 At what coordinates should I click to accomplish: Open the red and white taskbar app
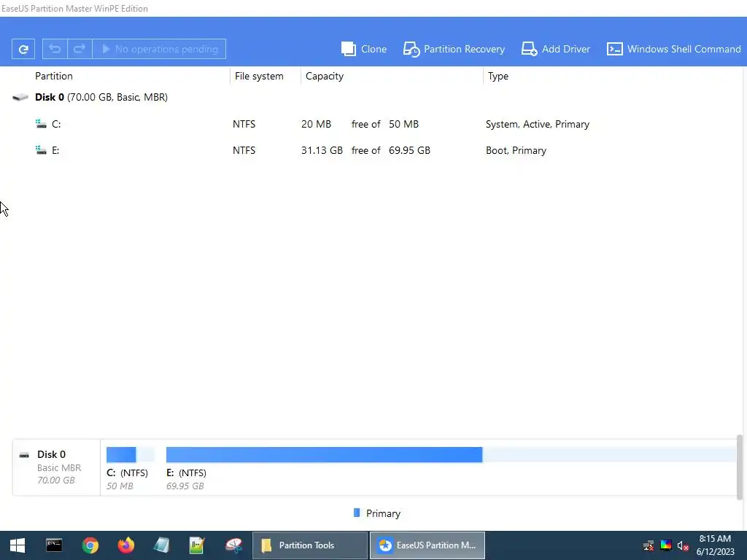[233, 545]
